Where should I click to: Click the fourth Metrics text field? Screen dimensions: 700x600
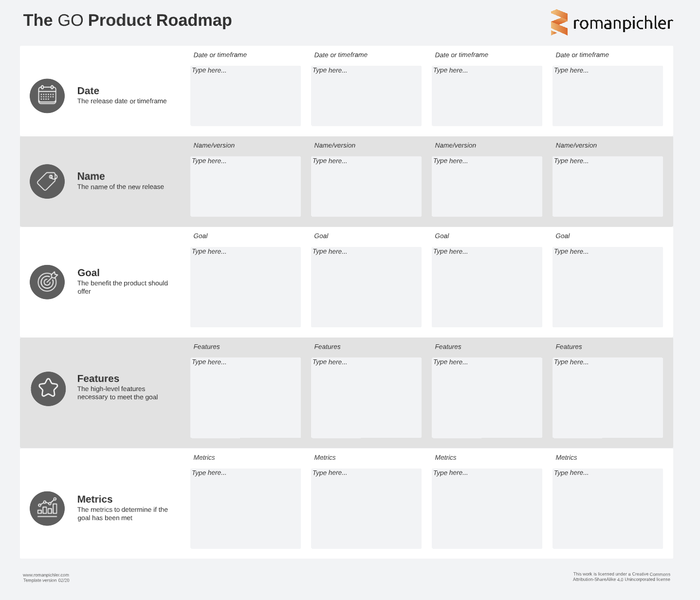tap(608, 508)
